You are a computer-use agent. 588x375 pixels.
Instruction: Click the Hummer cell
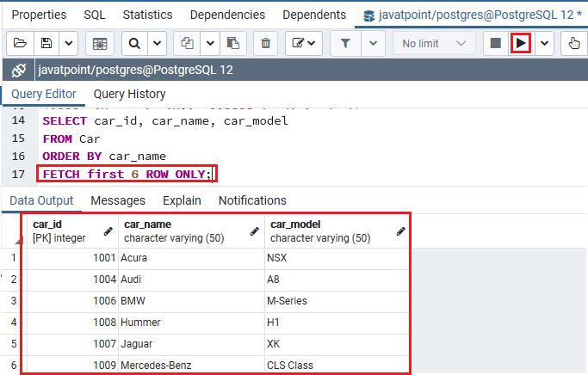[x=192, y=323]
